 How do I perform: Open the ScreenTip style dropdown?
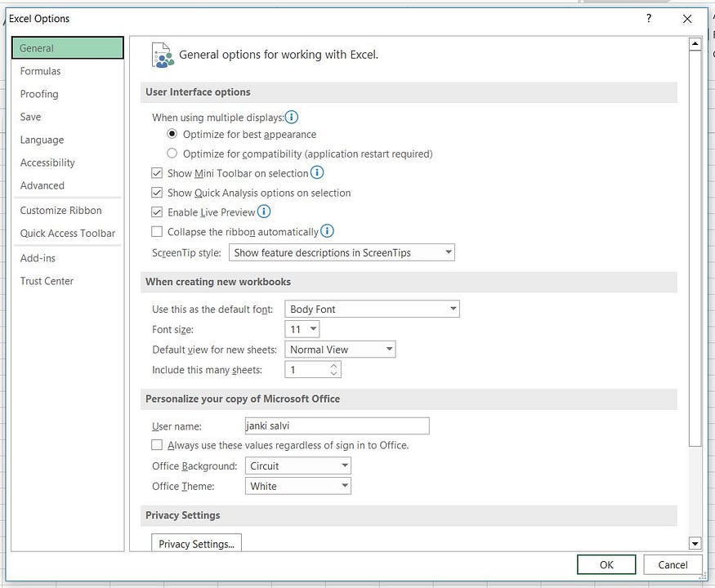342,252
